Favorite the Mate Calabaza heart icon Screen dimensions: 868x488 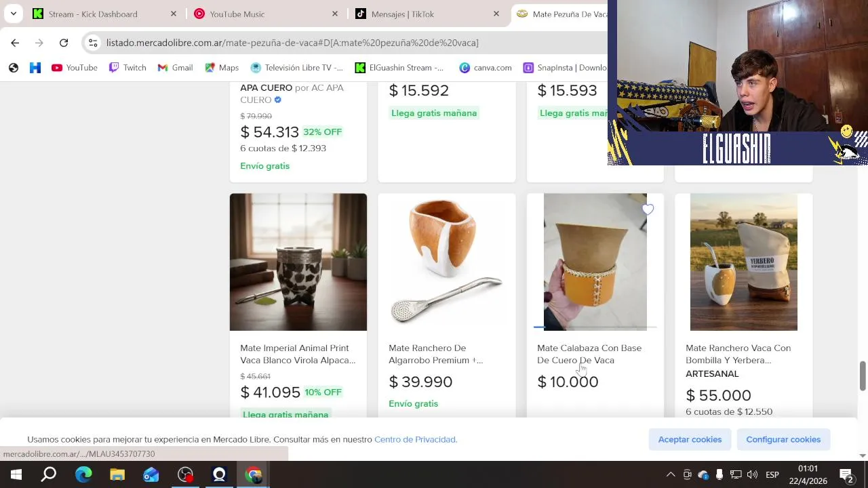pyautogui.click(x=648, y=209)
